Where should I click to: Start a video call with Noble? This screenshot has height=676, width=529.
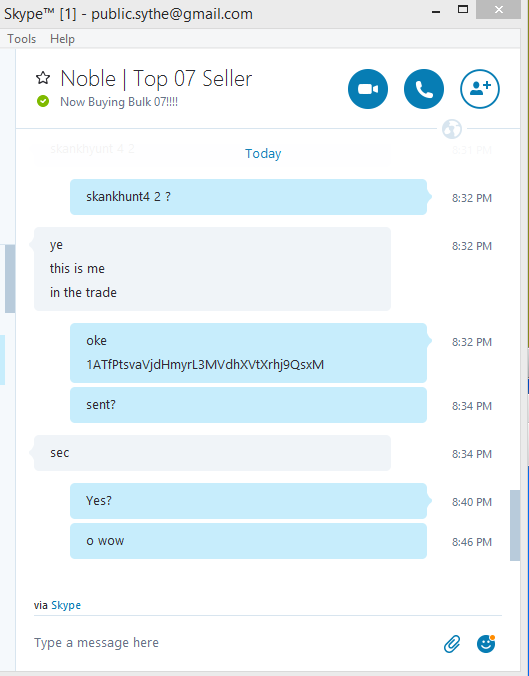[x=368, y=89]
